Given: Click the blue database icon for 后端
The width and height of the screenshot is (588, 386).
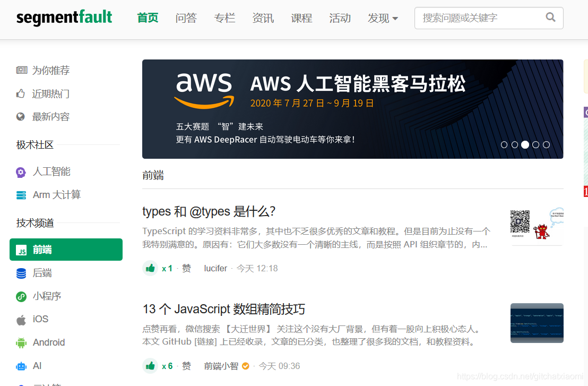Looking at the screenshot, I should tap(21, 273).
